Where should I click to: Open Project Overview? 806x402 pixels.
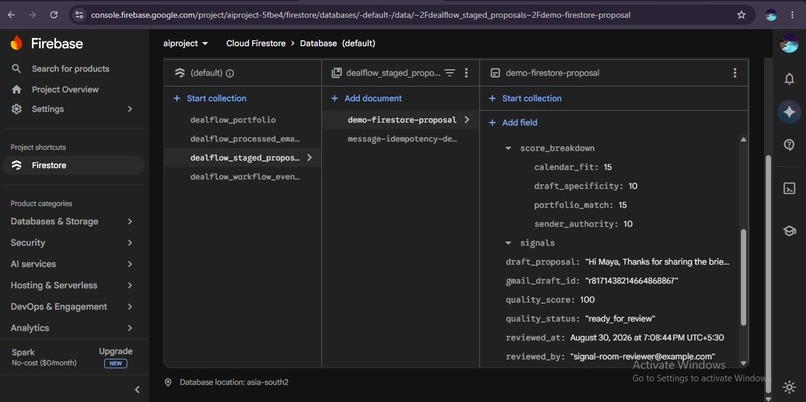[65, 89]
